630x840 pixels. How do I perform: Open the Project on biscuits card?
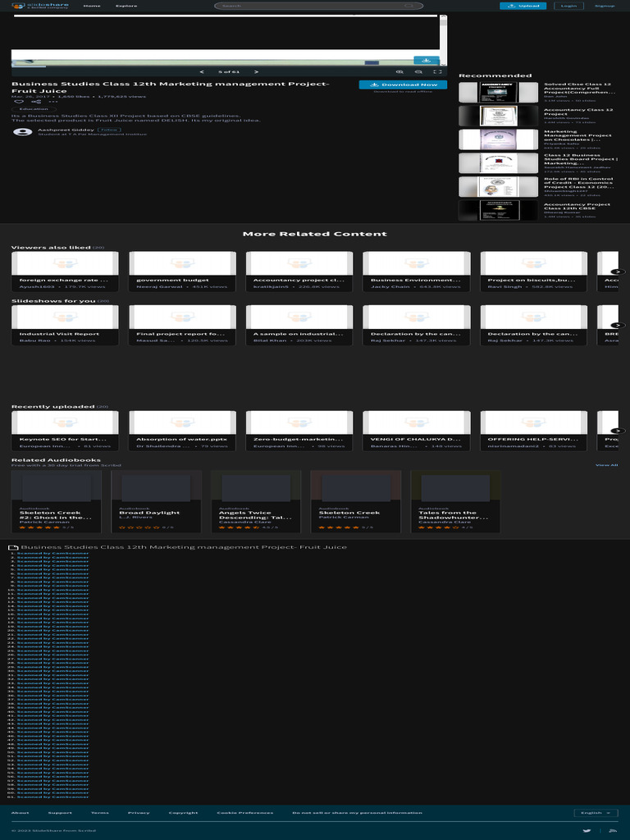(533, 272)
